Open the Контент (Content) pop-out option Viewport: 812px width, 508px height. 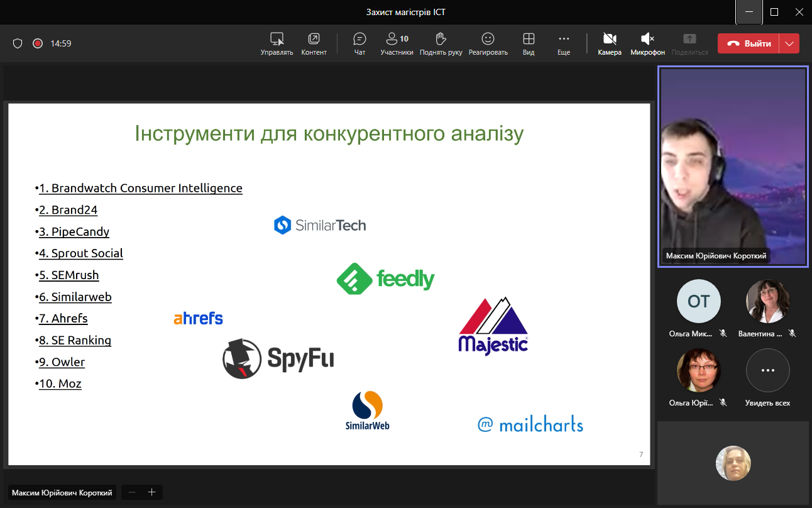(314, 43)
